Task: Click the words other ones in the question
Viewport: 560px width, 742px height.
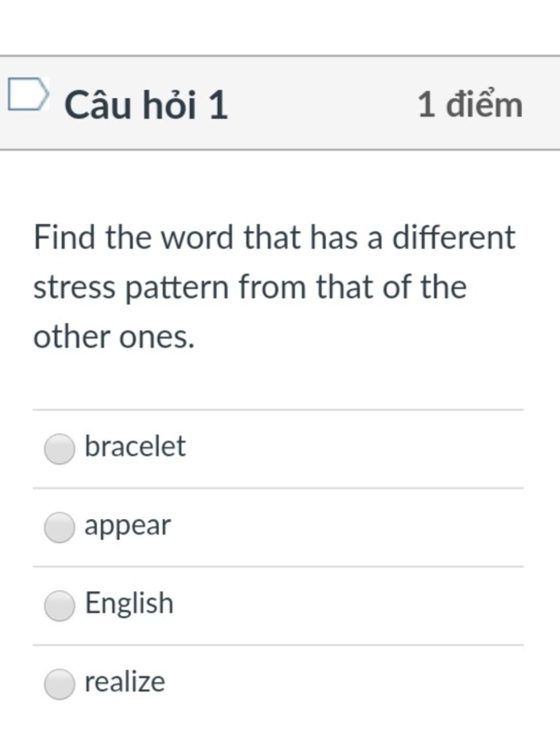Action: [x=114, y=337]
